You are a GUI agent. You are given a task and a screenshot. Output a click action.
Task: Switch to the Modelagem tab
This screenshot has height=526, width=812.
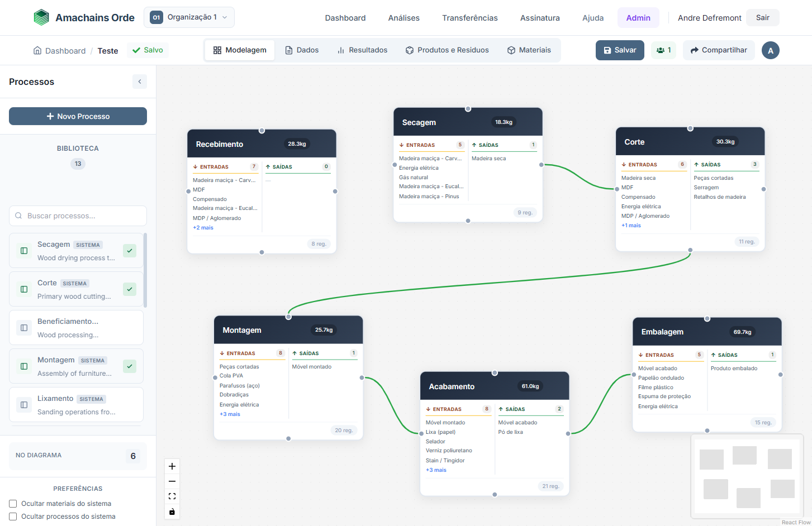[x=240, y=50]
